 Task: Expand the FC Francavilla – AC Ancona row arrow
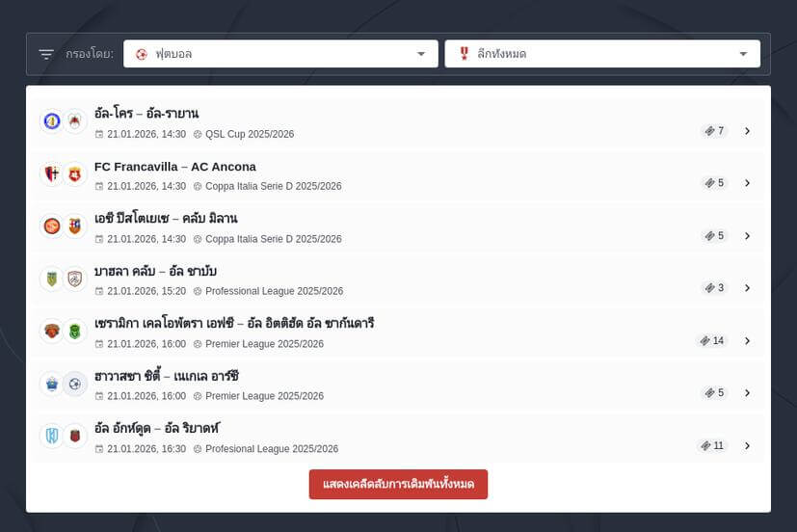[747, 183]
